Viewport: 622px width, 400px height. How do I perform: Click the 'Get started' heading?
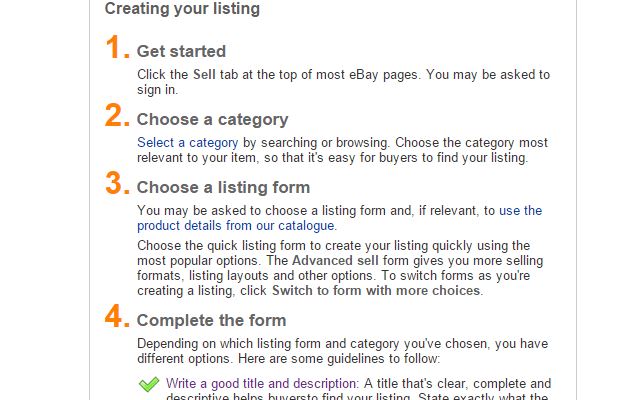tap(181, 52)
